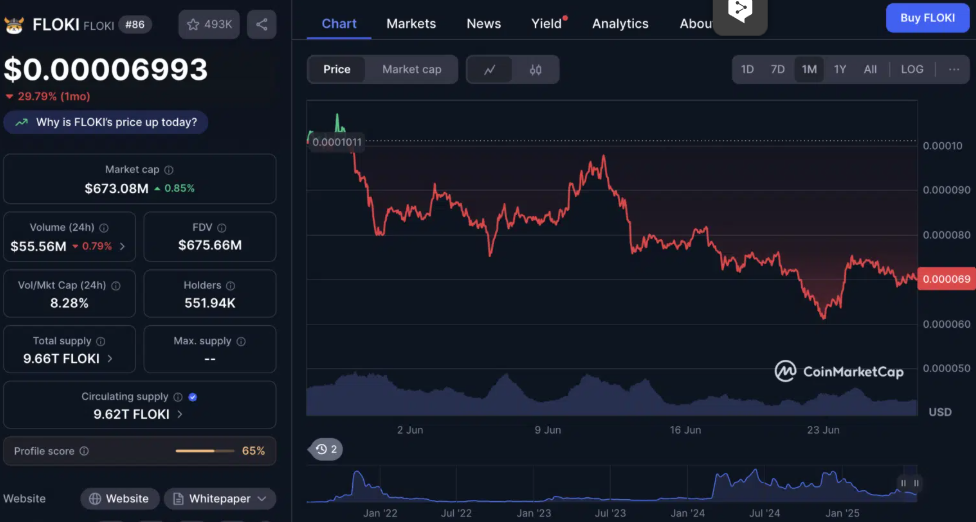Select the Price toggle

point(337,70)
